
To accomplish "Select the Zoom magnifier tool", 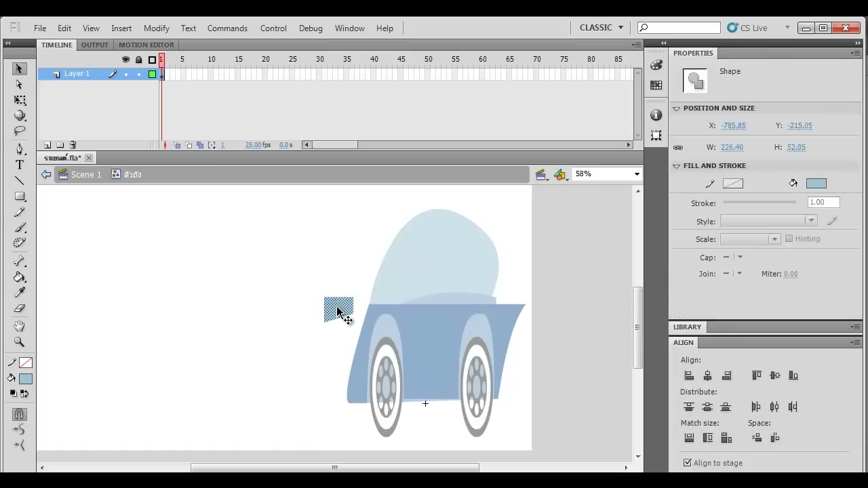I will [x=20, y=342].
